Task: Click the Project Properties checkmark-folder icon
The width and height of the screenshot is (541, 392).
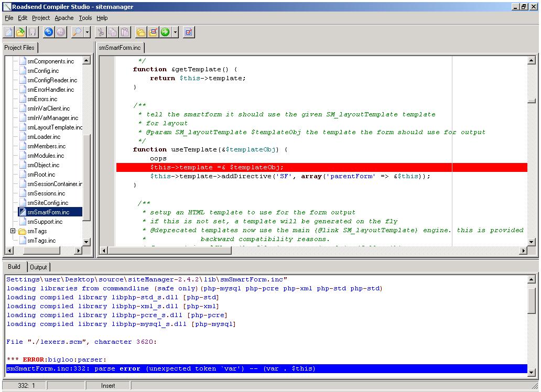Action: [x=153, y=32]
